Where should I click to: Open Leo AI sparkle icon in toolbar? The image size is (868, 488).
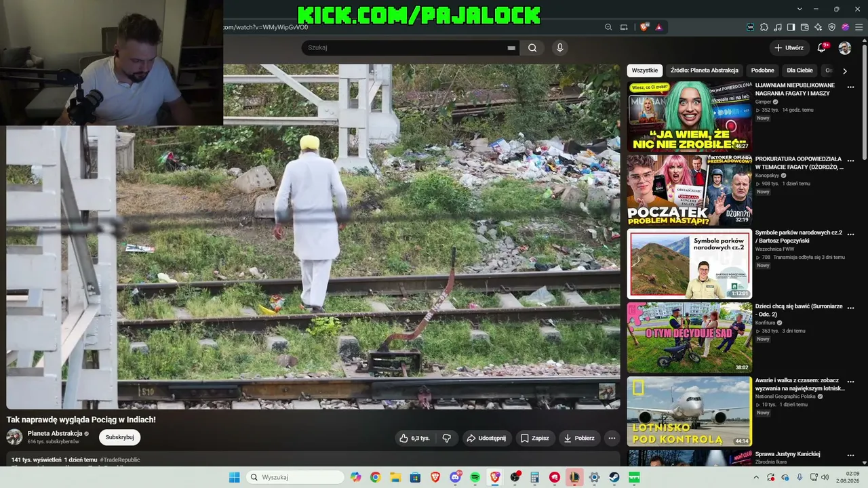click(x=818, y=27)
